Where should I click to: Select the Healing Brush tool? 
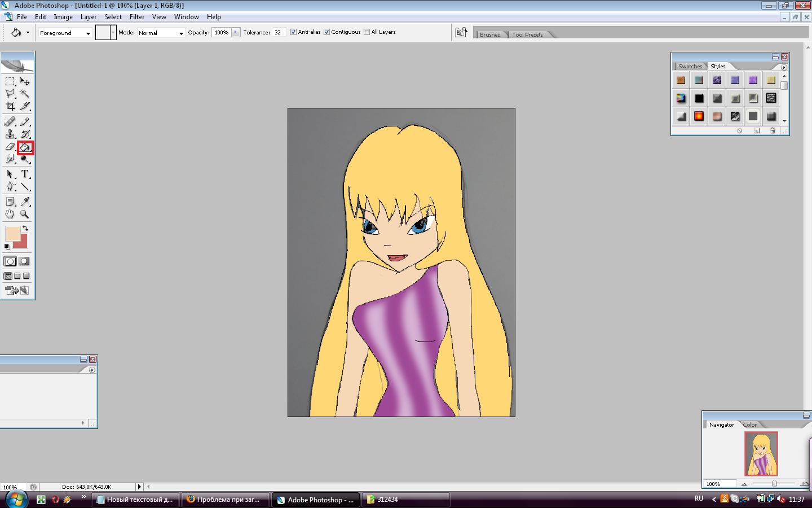pyautogui.click(x=10, y=122)
